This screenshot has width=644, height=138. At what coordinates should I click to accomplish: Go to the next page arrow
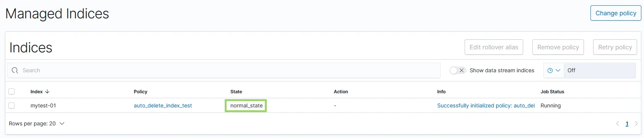(636, 123)
